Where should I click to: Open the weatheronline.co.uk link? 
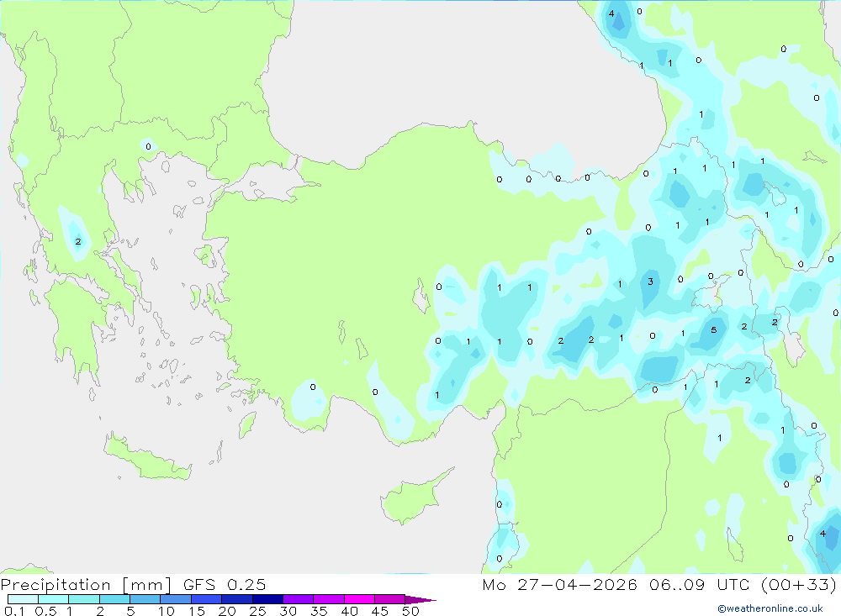click(x=770, y=608)
